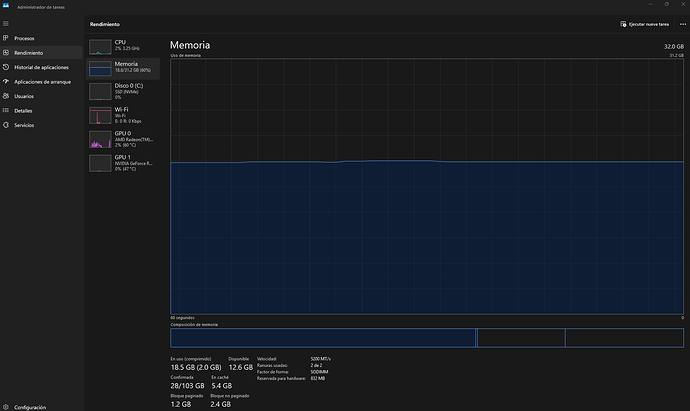Click the 28/103 GB Confirmada value

[x=187, y=385]
